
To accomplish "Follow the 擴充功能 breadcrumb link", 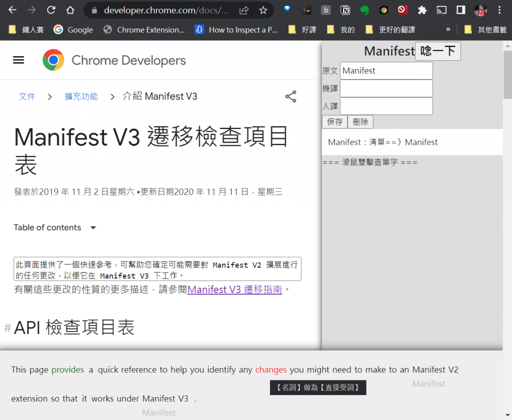I will pos(81,96).
